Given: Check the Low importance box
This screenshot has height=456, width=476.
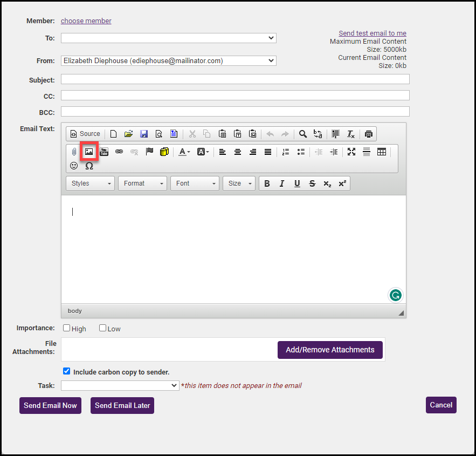Looking at the screenshot, I should point(103,328).
